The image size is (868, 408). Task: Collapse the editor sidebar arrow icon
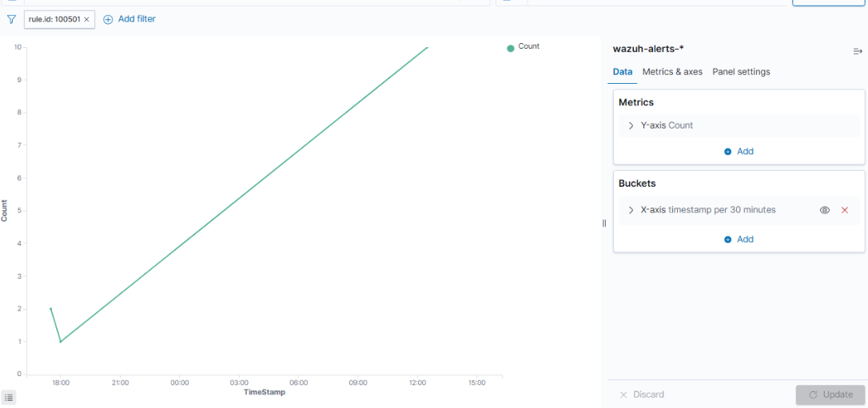[x=858, y=51]
